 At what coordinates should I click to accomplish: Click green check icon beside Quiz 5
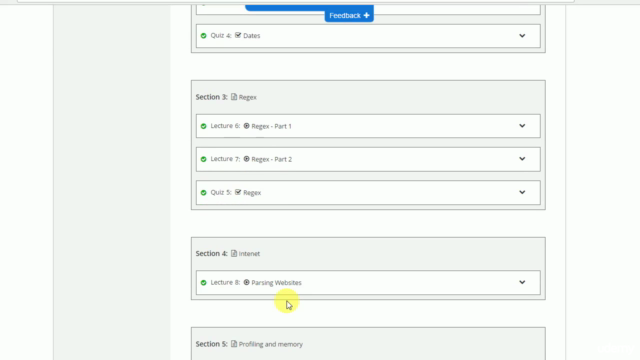203,193
